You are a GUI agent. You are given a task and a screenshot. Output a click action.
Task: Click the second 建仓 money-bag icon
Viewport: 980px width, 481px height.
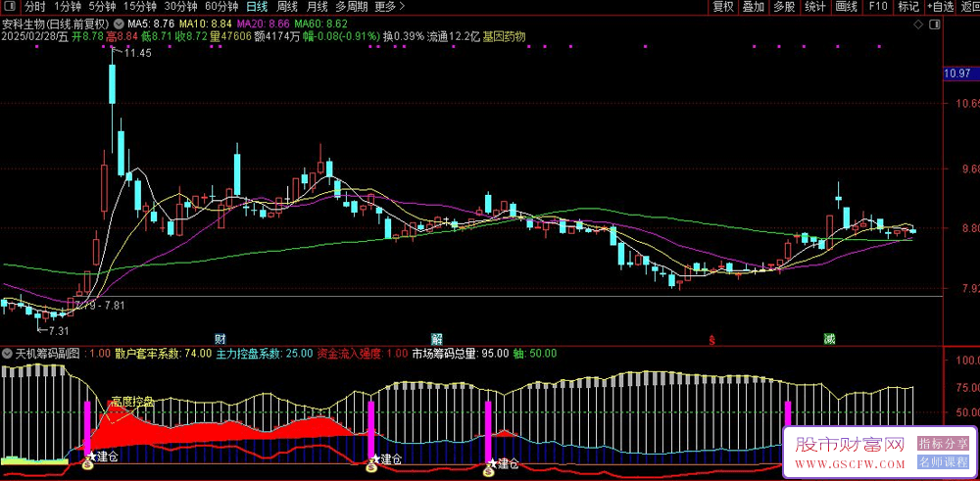(x=371, y=466)
